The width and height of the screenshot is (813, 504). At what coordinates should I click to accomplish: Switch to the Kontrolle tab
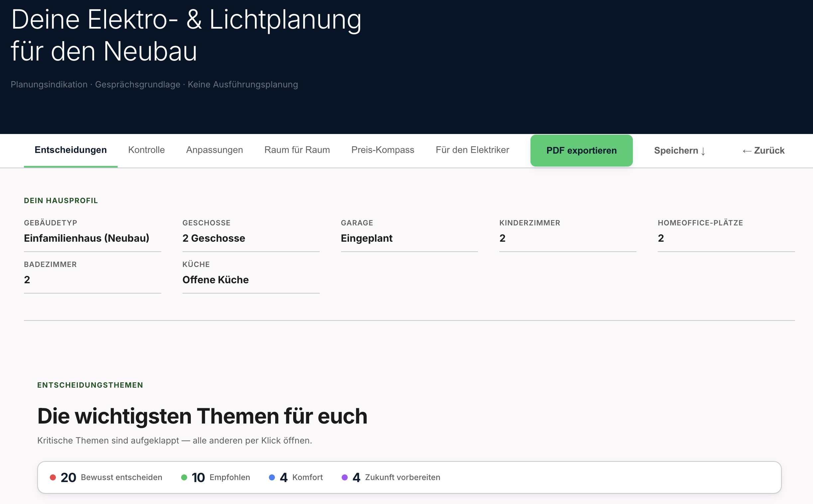point(146,150)
